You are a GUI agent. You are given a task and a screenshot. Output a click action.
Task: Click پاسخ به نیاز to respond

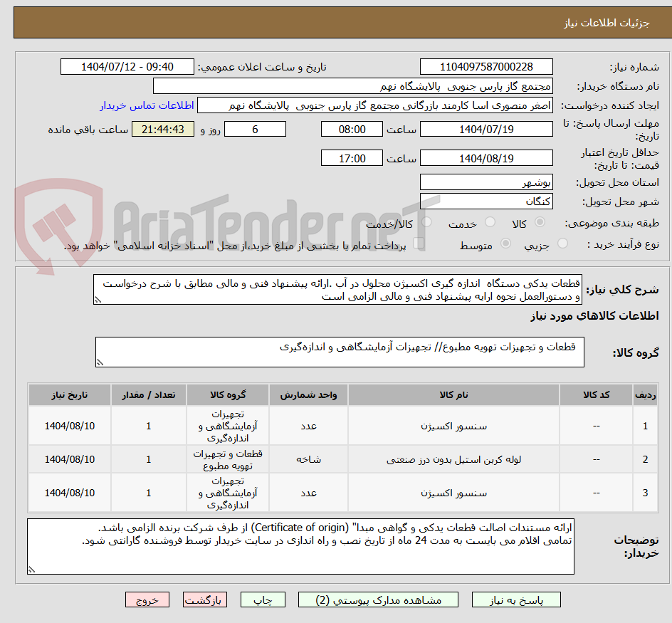click(515, 599)
